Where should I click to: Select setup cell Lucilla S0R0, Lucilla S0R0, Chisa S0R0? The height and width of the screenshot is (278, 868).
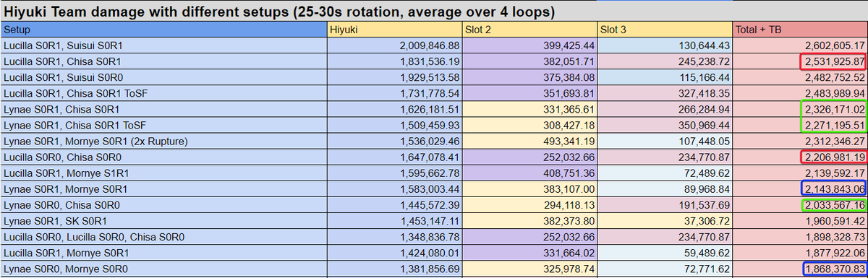(x=163, y=236)
